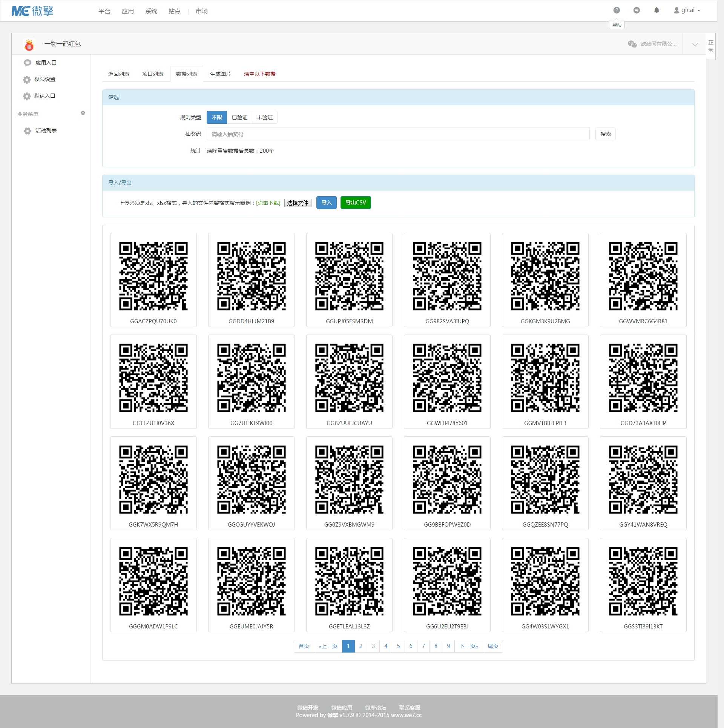Click the 微擎 logo

click(x=32, y=11)
